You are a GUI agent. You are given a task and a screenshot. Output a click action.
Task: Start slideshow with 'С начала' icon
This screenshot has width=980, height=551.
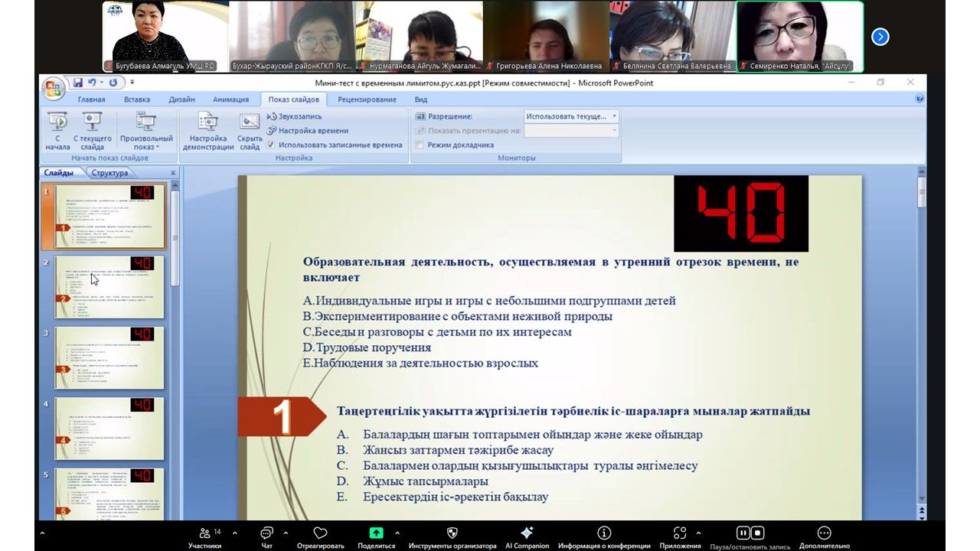point(57,122)
